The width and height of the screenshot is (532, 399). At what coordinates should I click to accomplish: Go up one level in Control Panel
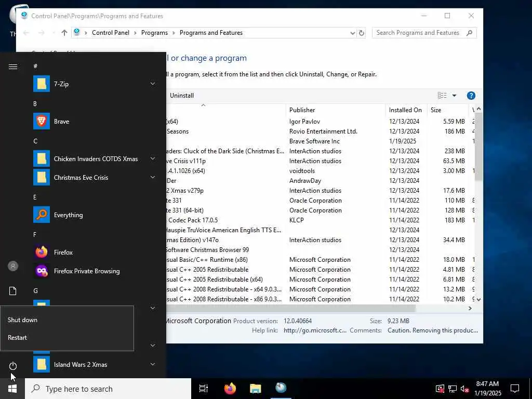(64, 33)
